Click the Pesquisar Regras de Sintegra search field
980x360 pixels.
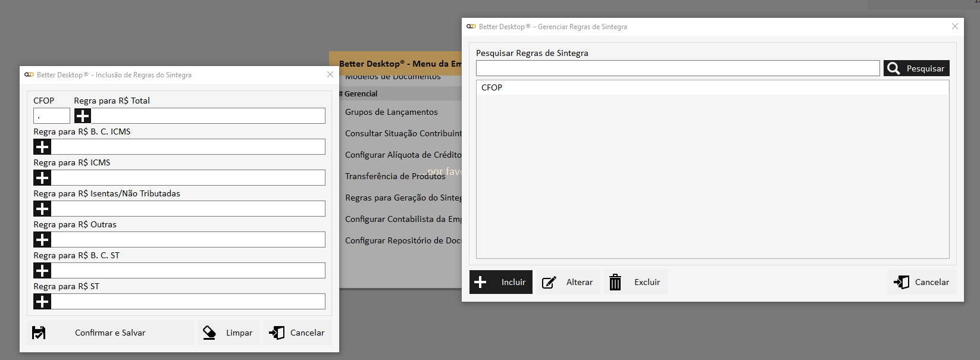[x=677, y=68]
